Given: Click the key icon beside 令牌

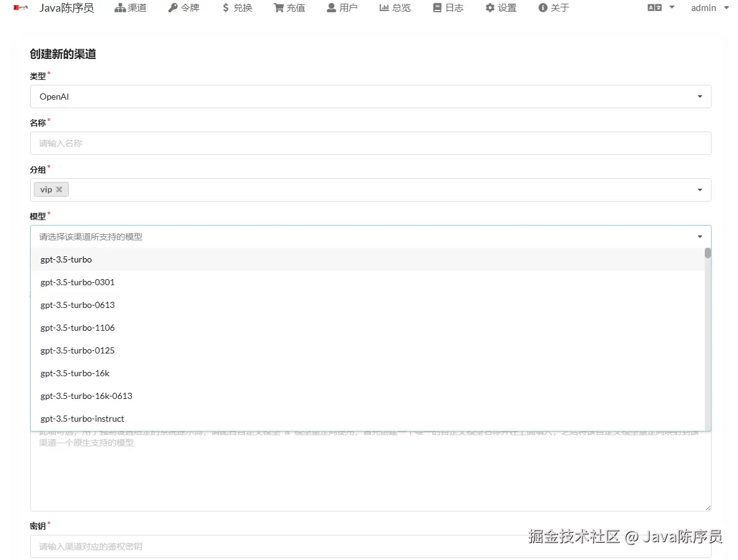Looking at the screenshot, I should [173, 8].
